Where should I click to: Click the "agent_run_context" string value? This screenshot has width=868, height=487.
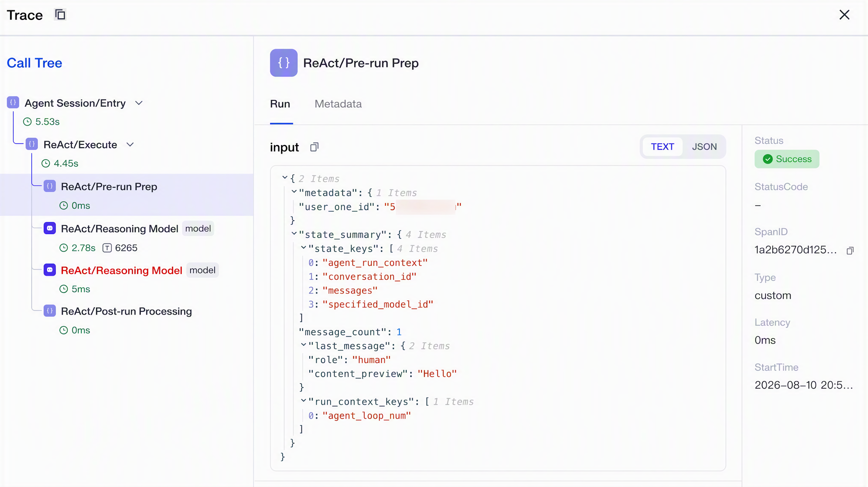point(375,263)
